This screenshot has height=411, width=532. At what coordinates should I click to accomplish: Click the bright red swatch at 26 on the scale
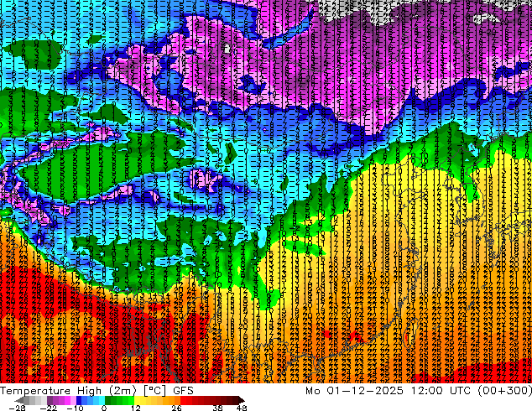click(183, 400)
